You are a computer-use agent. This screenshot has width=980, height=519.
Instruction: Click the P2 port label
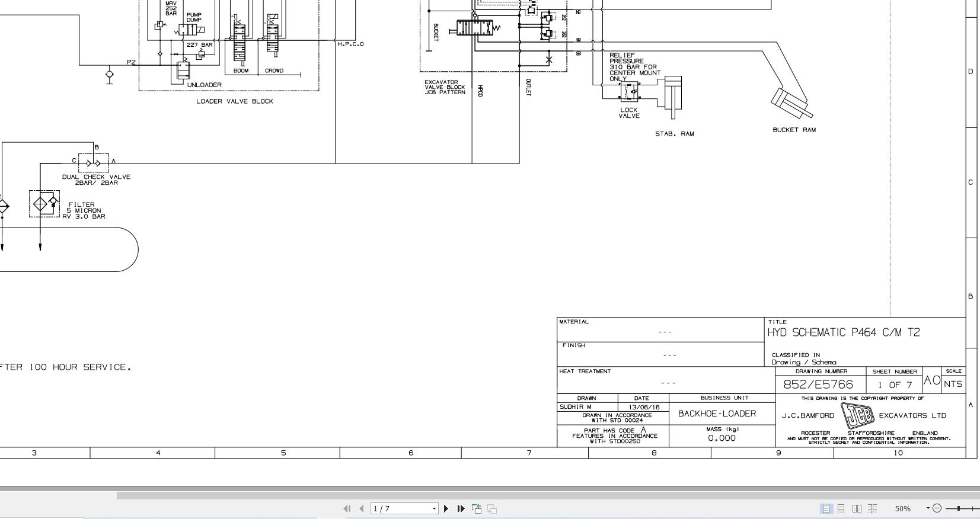tap(132, 62)
